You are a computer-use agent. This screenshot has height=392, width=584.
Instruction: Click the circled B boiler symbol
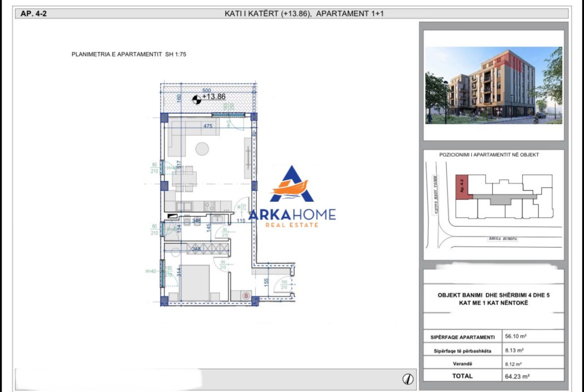pos(246,296)
